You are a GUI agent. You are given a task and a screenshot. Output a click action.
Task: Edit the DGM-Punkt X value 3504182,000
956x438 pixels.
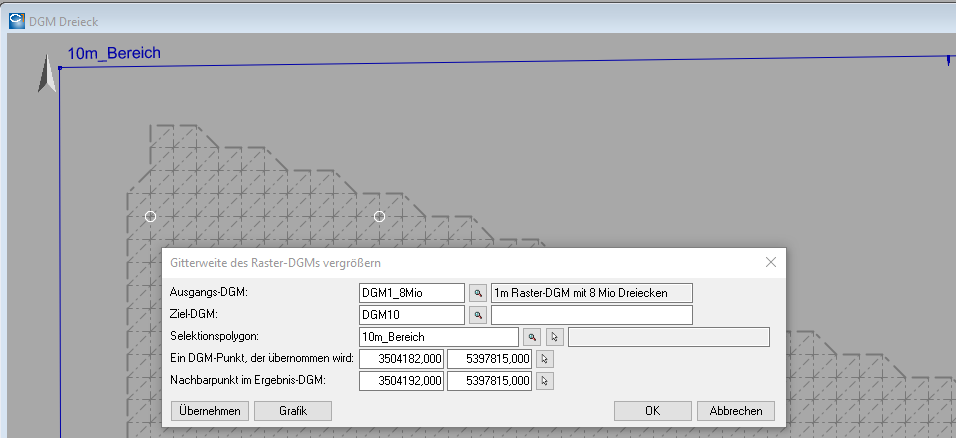coord(401,359)
